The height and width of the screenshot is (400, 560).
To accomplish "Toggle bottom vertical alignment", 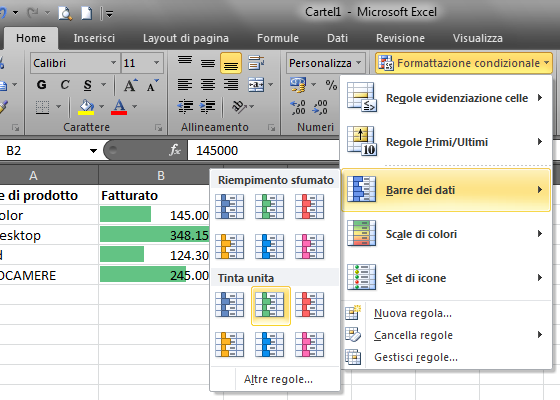I will pyautogui.click(x=231, y=63).
